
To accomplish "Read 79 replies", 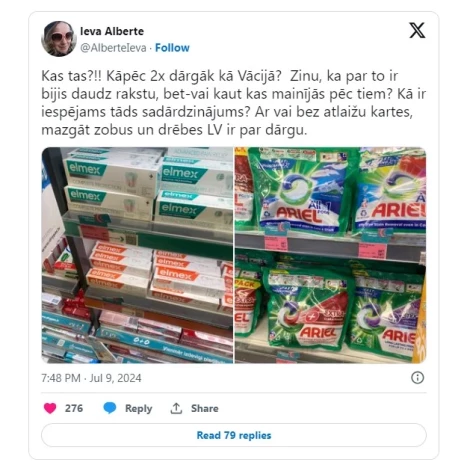I will (x=234, y=435).
